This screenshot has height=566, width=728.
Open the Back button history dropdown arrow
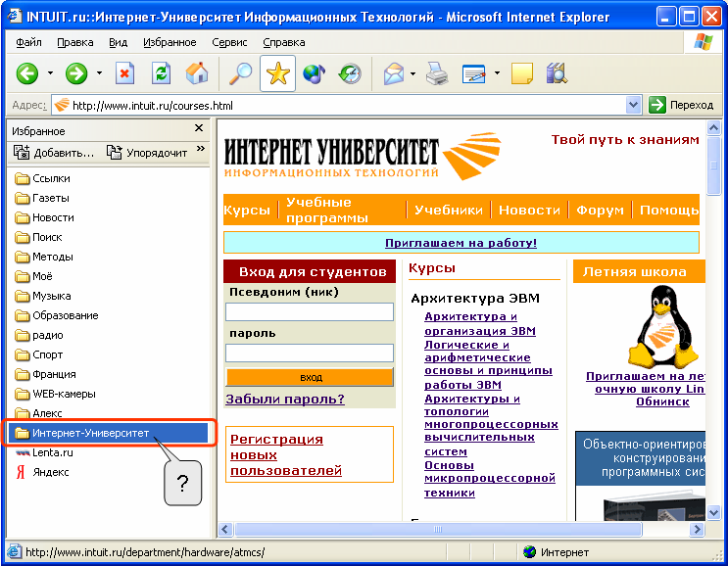click(x=50, y=73)
